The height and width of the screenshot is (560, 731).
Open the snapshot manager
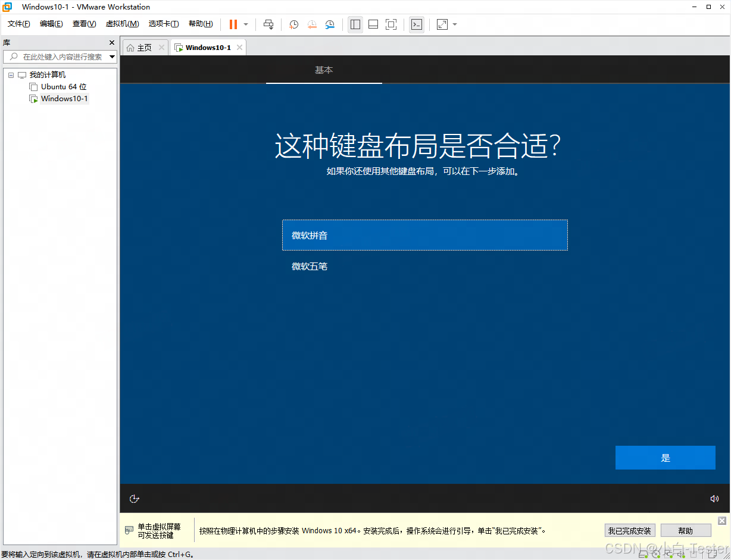click(x=330, y=24)
